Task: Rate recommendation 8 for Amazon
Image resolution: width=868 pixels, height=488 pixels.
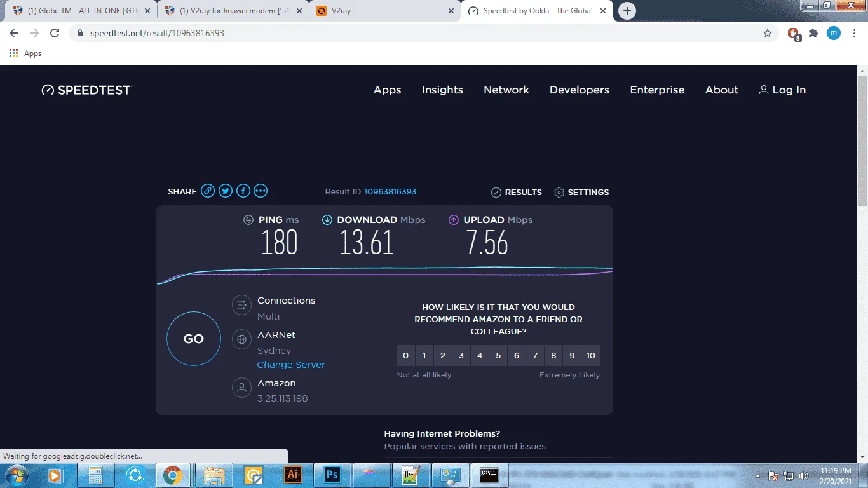Action: pos(553,356)
